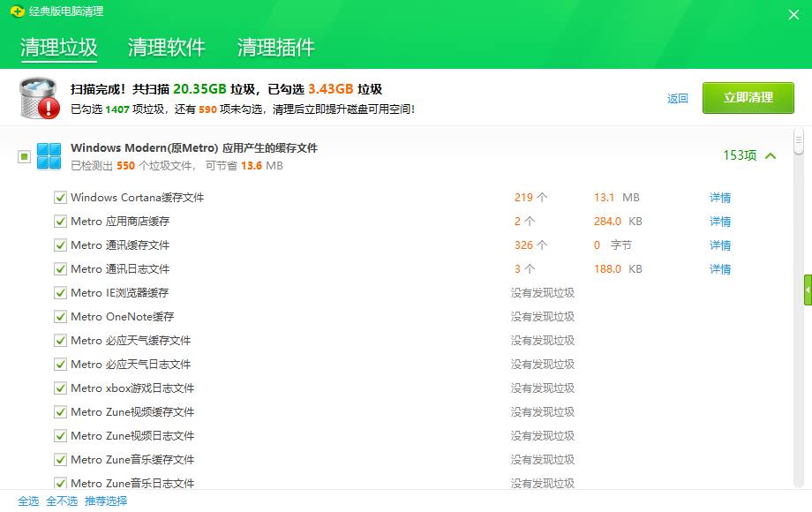This screenshot has width=812, height=512.
Task: View 详情 for Metro 应用商店缓存
Action: [x=720, y=221]
